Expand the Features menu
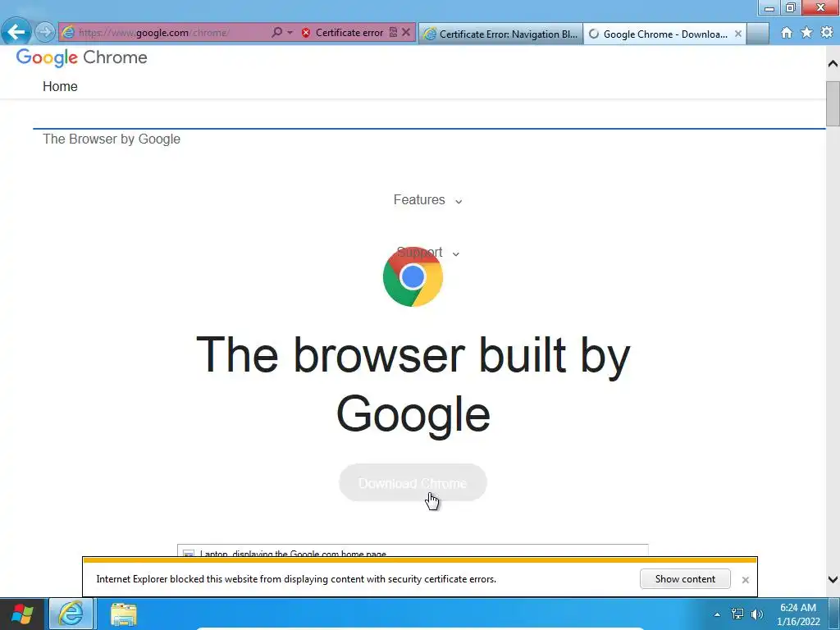This screenshot has height=630, width=840. click(427, 200)
